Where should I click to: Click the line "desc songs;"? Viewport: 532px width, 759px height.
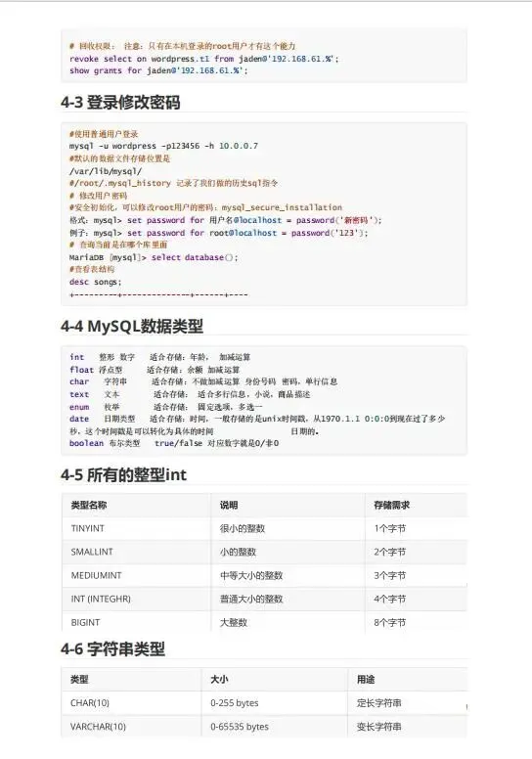tap(95, 282)
